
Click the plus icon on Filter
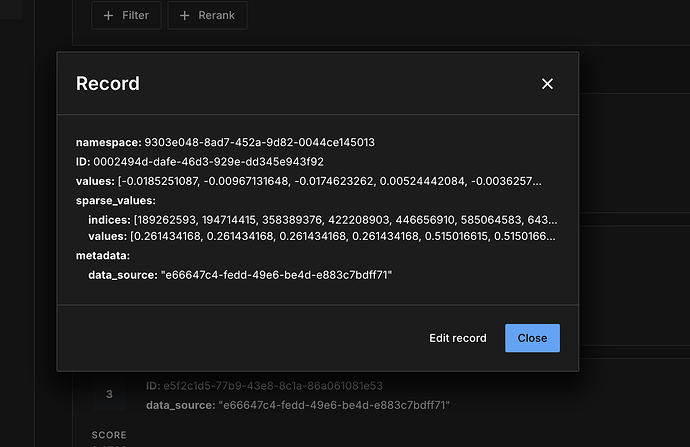pyautogui.click(x=108, y=16)
